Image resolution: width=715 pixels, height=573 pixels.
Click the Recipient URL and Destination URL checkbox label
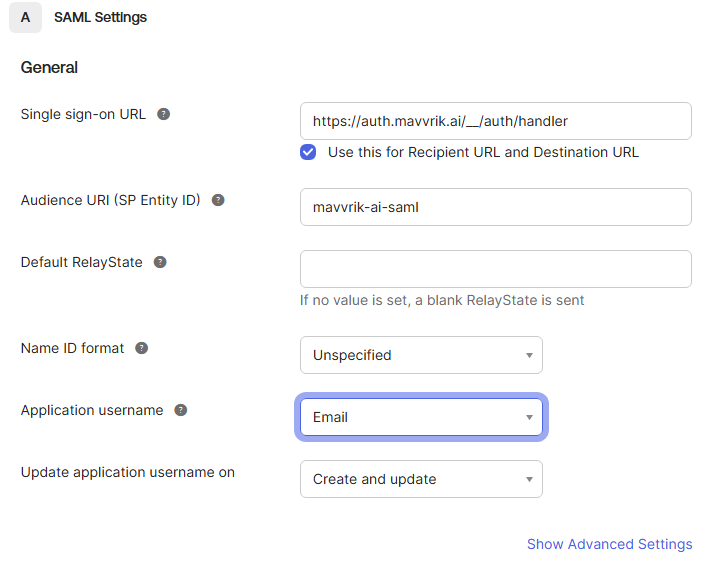pos(483,152)
